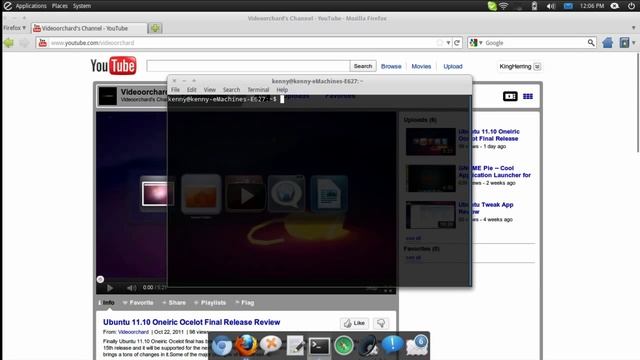
Task: Expand the KingHerring account dropdown
Action: click(x=537, y=67)
